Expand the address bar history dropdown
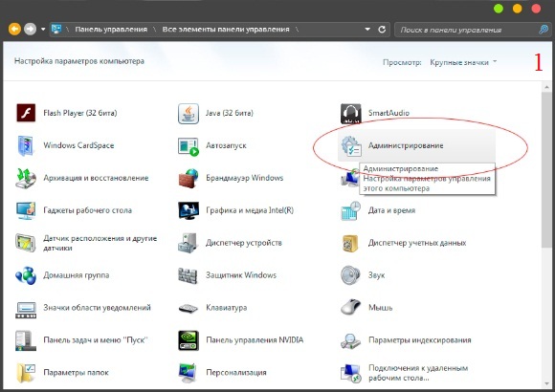 [367, 30]
